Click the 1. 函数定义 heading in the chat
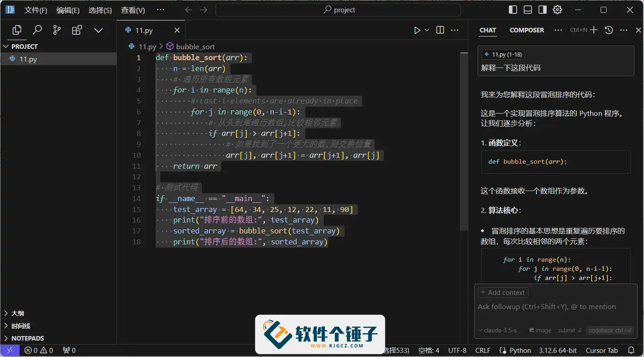The width and height of the screenshot is (644, 357). (501, 143)
